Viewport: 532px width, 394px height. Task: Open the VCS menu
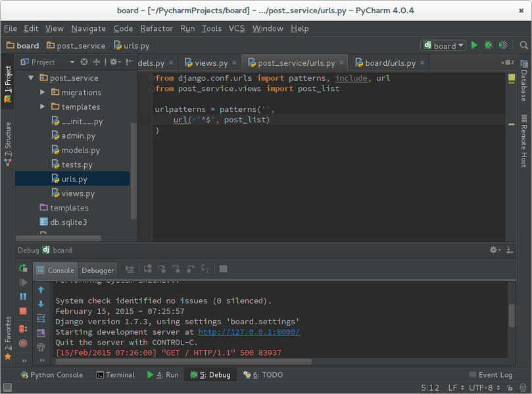tap(237, 28)
